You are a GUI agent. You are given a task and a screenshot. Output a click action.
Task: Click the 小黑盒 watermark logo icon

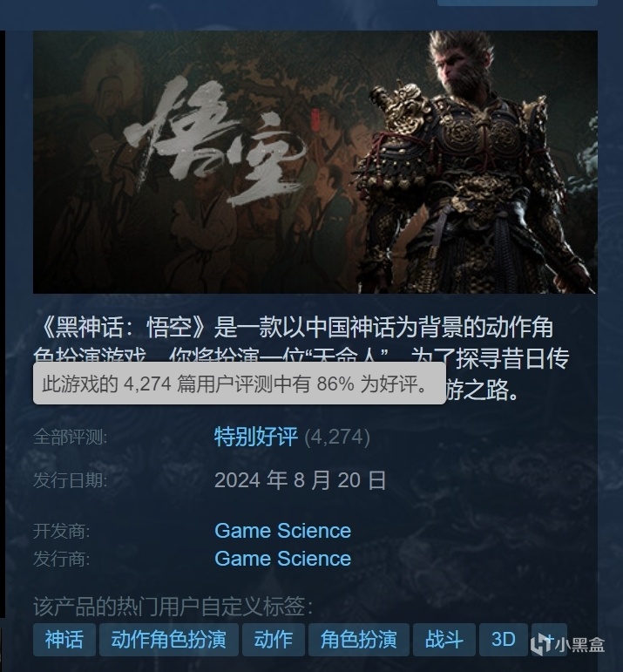540,645
